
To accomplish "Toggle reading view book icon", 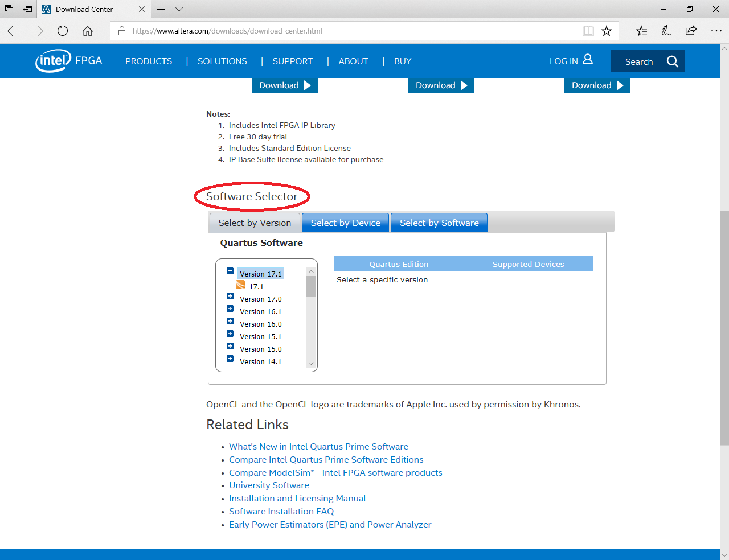I will point(588,31).
